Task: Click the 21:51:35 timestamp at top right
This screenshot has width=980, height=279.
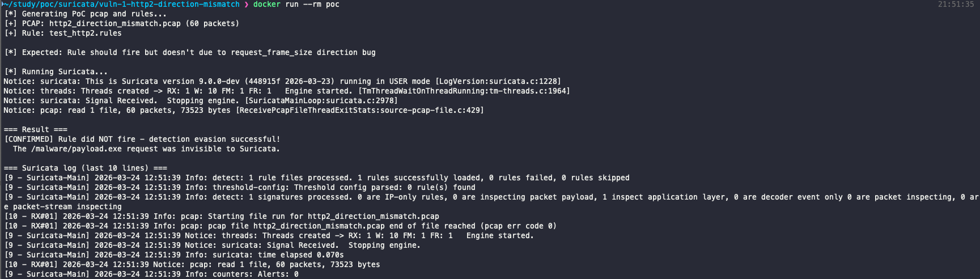Action: [956, 5]
